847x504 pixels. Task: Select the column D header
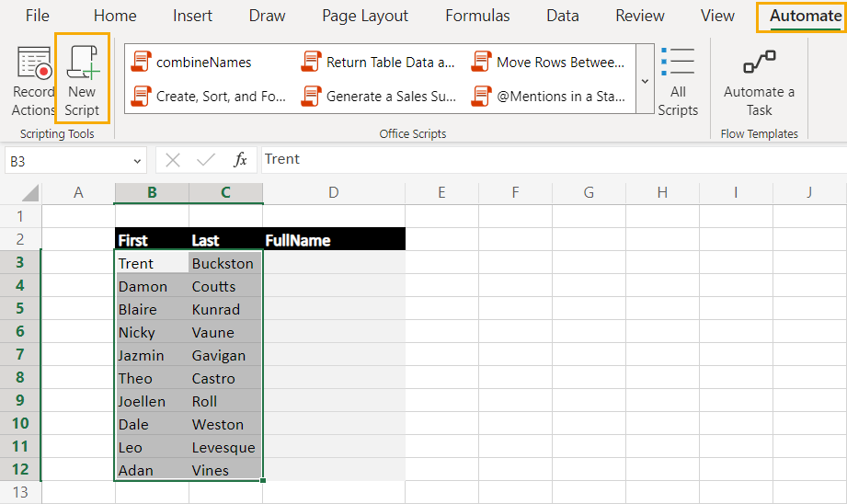click(x=334, y=193)
